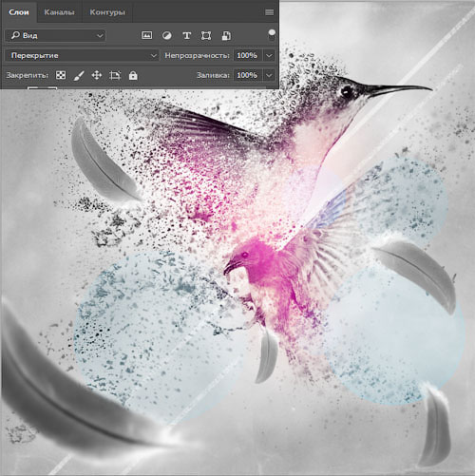Click the Непрозрачность label
Viewport: 475px width, 476px height.
[x=197, y=55]
